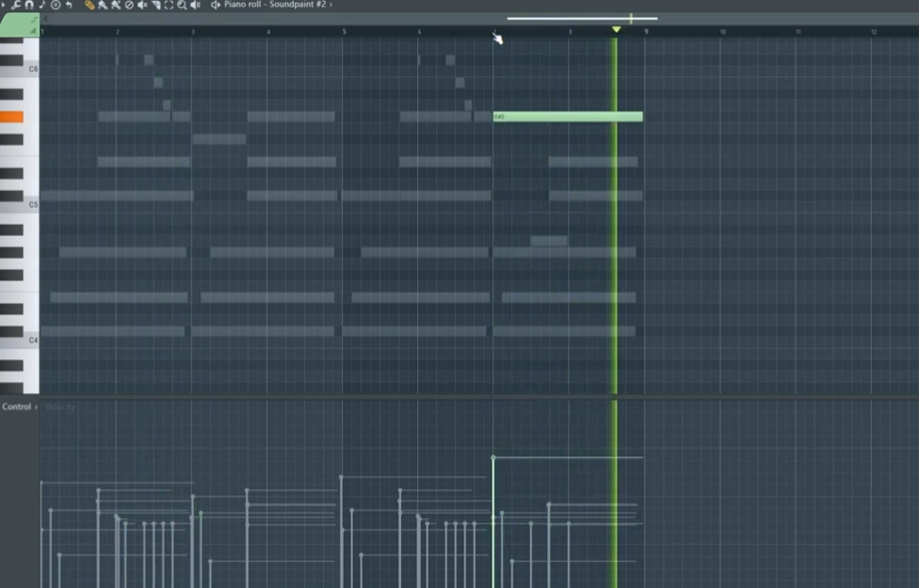919x588 pixels.
Task: Click bar number 2 on the timeline ruler
Action: (117, 32)
